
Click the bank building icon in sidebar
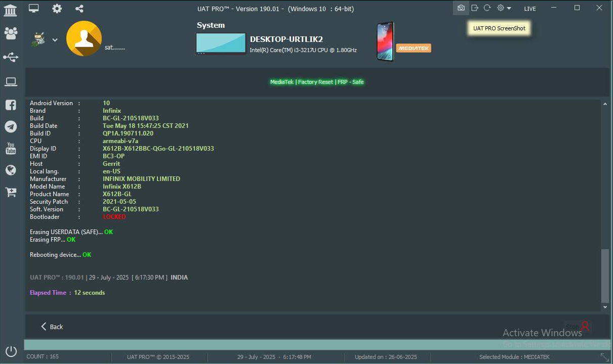click(x=10, y=10)
